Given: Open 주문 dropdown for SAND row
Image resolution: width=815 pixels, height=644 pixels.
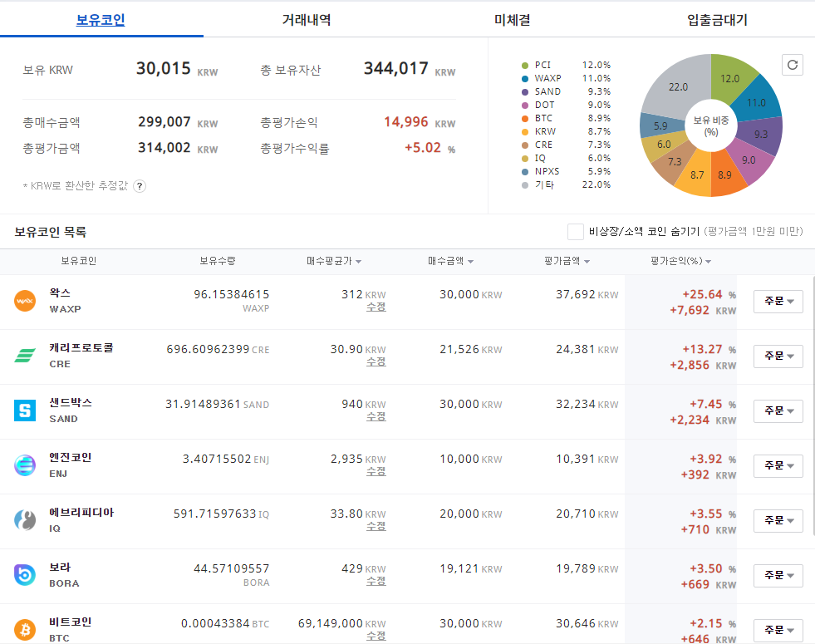Looking at the screenshot, I should [x=778, y=410].
